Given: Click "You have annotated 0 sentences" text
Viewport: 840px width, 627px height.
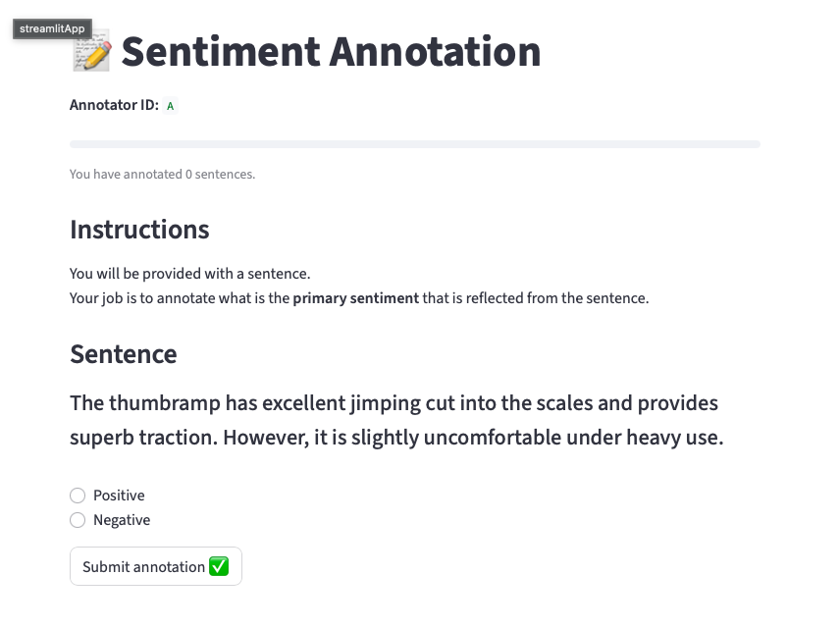Looking at the screenshot, I should (x=162, y=175).
